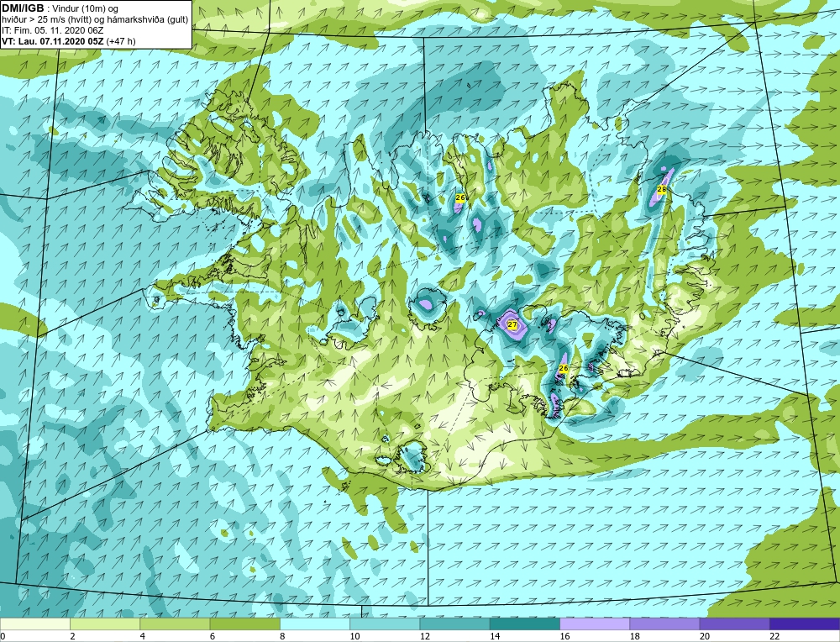
Task: Click the legend tick number 2
Action: click(x=72, y=636)
